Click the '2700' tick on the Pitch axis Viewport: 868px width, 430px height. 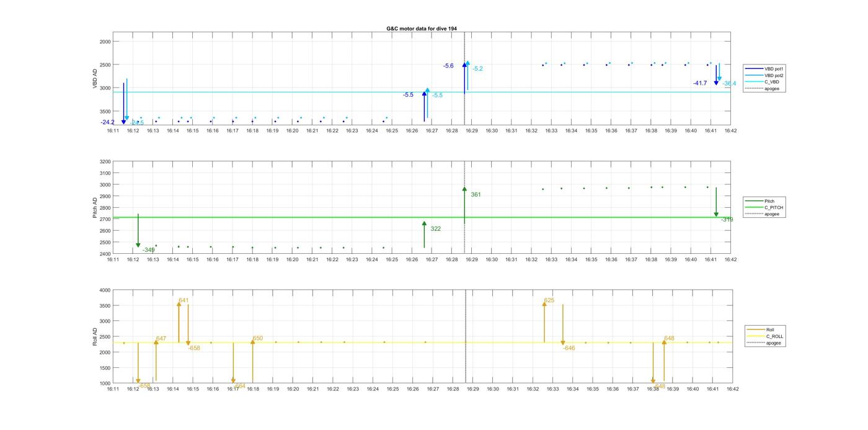pos(104,220)
